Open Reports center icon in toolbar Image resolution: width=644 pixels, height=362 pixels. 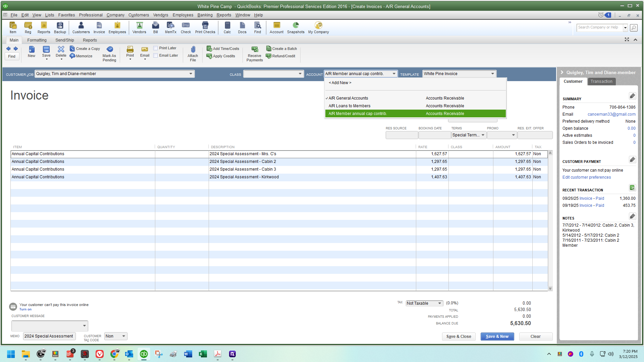tap(44, 27)
